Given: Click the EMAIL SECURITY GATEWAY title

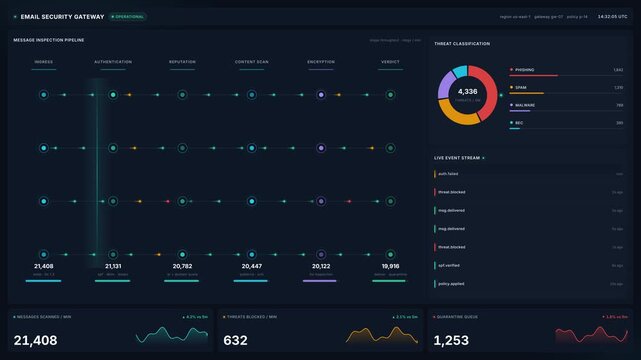Looking at the screenshot, I should (63, 17).
